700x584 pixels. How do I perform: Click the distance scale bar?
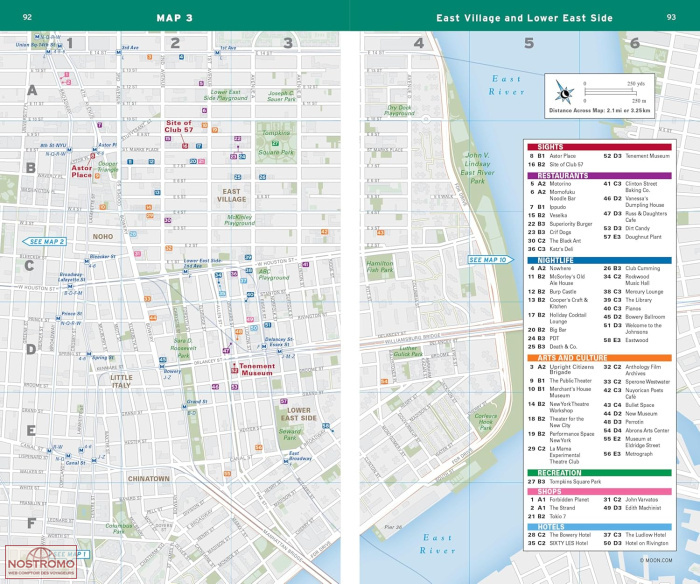click(x=620, y=92)
